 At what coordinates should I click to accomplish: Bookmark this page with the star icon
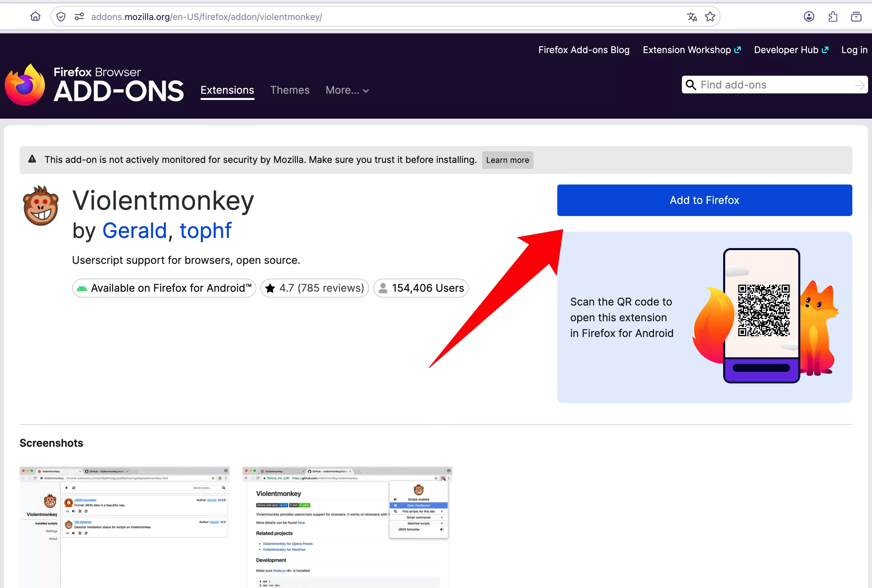710,16
